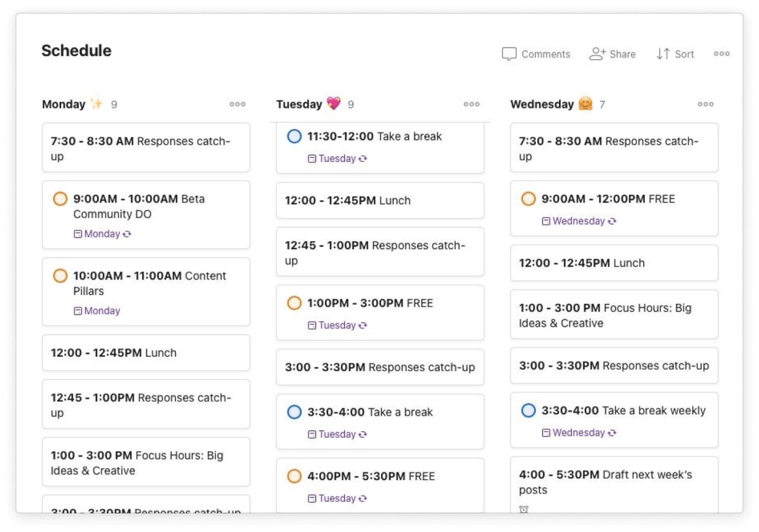Mark Tuesday 4:00PM - 5:30PM FREE complete
The height and width of the screenshot is (532, 759).
coord(294,476)
